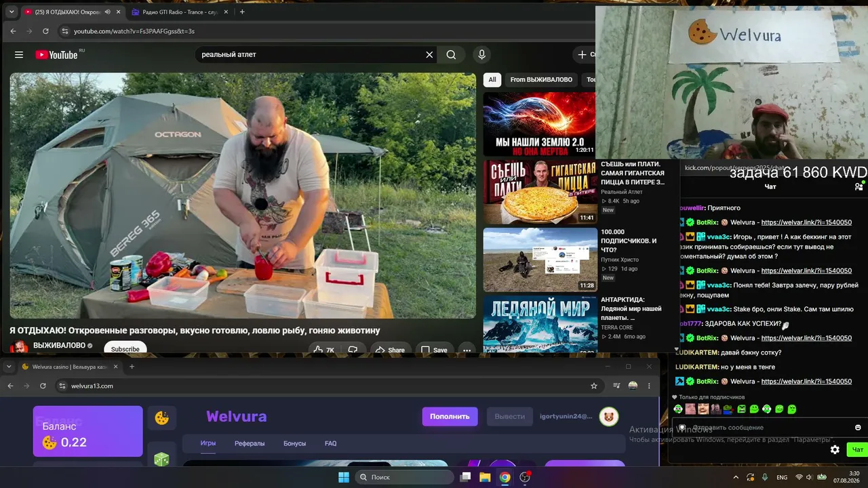Screen dimensions: 868x488
Task: Open the YouTube guide hamburger menu
Action: 19,55
